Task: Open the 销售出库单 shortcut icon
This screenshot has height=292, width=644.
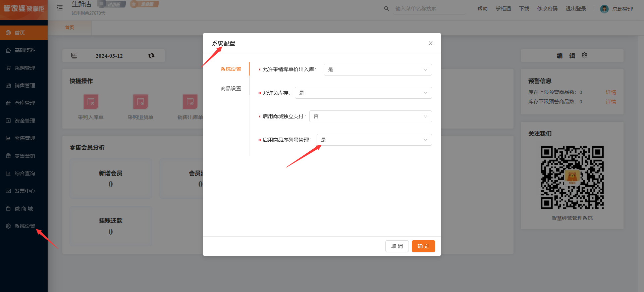Action: coord(190,102)
